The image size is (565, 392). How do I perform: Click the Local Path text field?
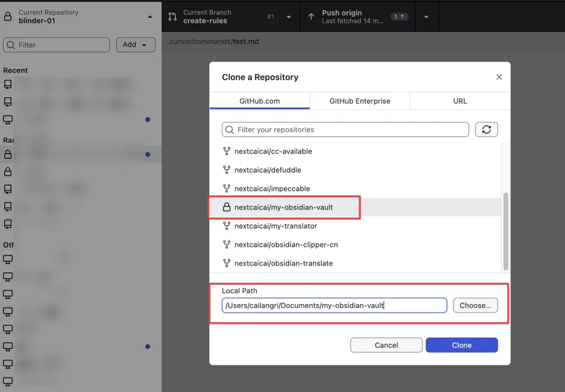(x=334, y=305)
